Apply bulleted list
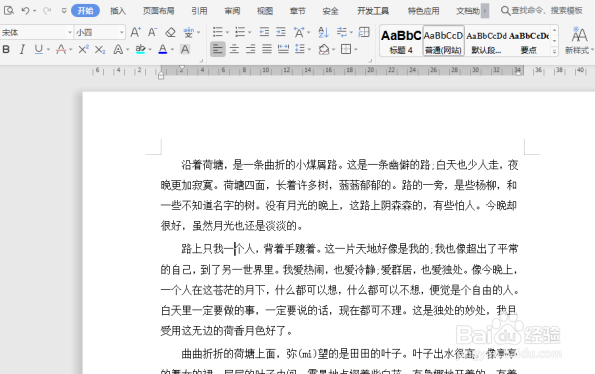 pos(218,32)
